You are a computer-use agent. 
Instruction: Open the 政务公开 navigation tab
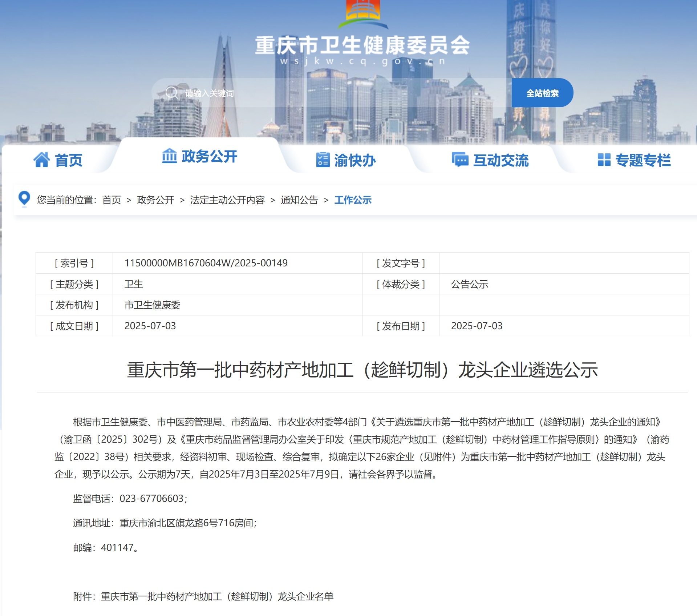tap(199, 156)
